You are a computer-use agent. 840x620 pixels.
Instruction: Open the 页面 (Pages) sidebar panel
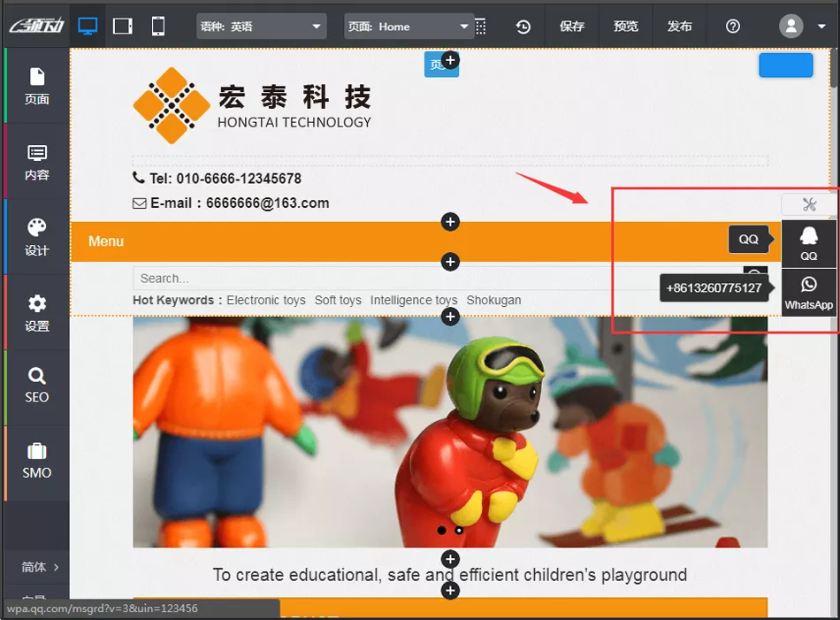37,86
